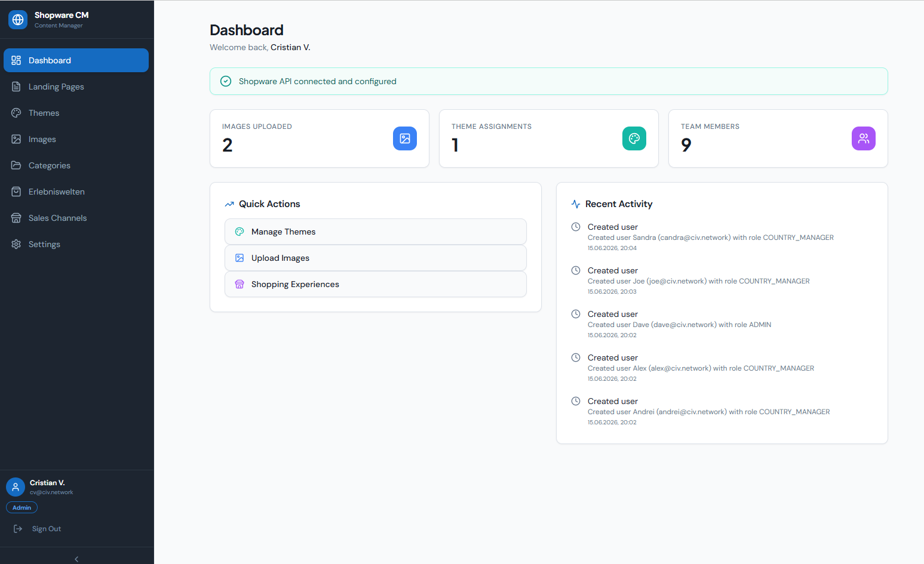924x564 pixels.
Task: Click the green check icon in API banner
Action: click(226, 81)
